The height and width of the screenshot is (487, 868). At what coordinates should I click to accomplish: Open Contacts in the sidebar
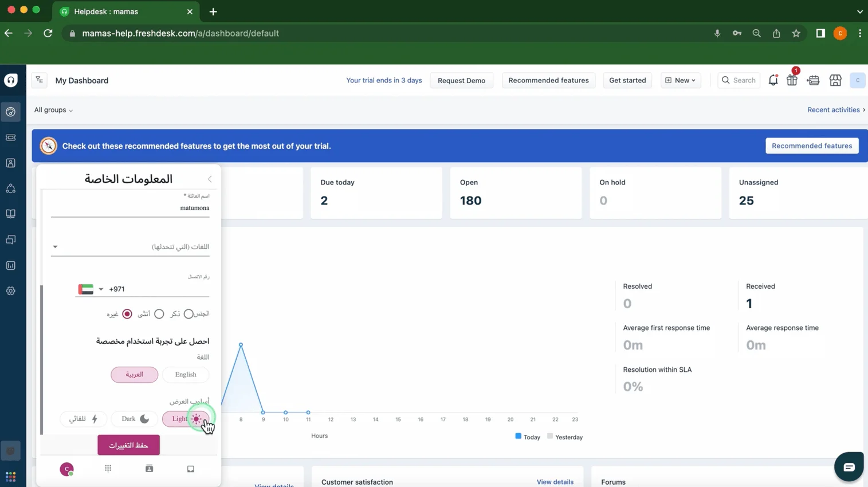point(11,163)
